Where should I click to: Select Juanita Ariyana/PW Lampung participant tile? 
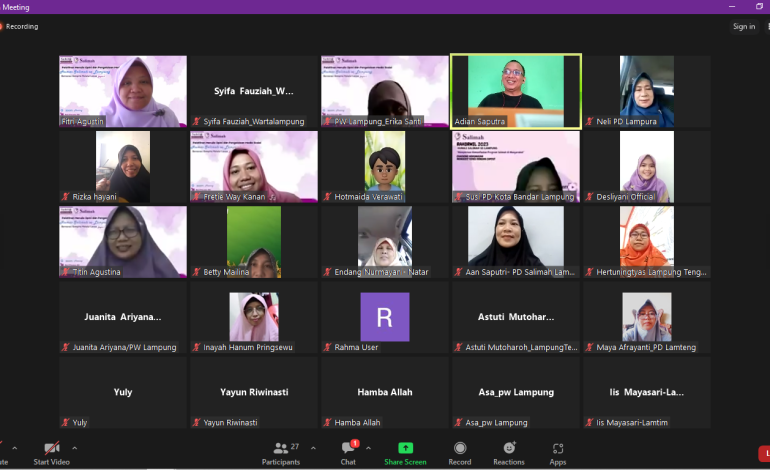123,317
